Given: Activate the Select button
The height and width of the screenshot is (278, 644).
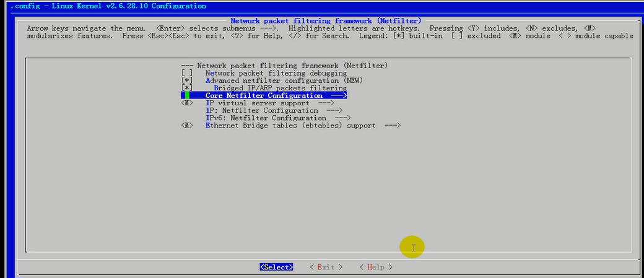Looking at the screenshot, I should pos(276,267).
